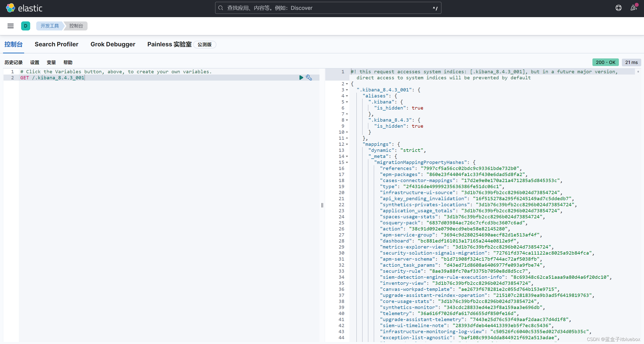Screen dimensions: 644x344
Task: Focus the global search input field
Action: pyautogui.click(x=327, y=8)
